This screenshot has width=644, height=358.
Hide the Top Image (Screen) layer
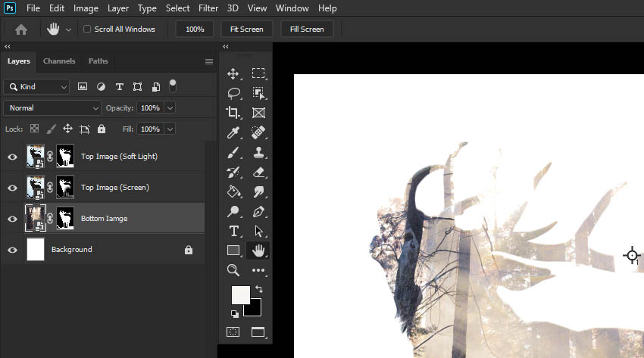(12, 188)
